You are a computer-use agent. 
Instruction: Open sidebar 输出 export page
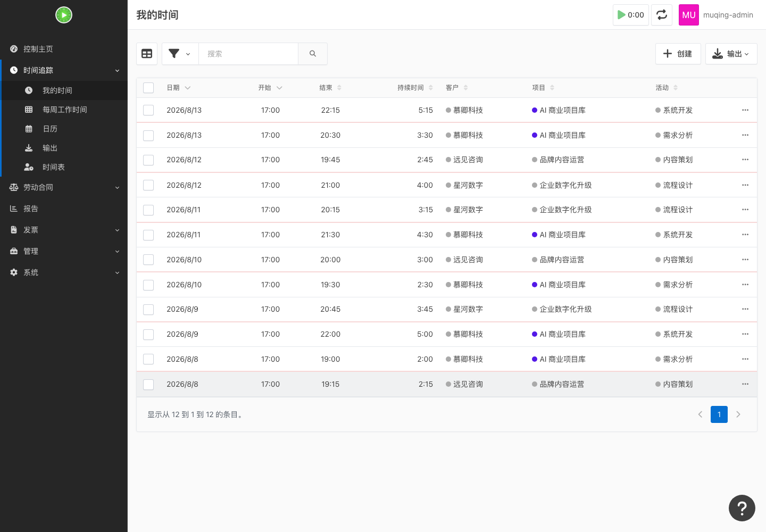64,148
